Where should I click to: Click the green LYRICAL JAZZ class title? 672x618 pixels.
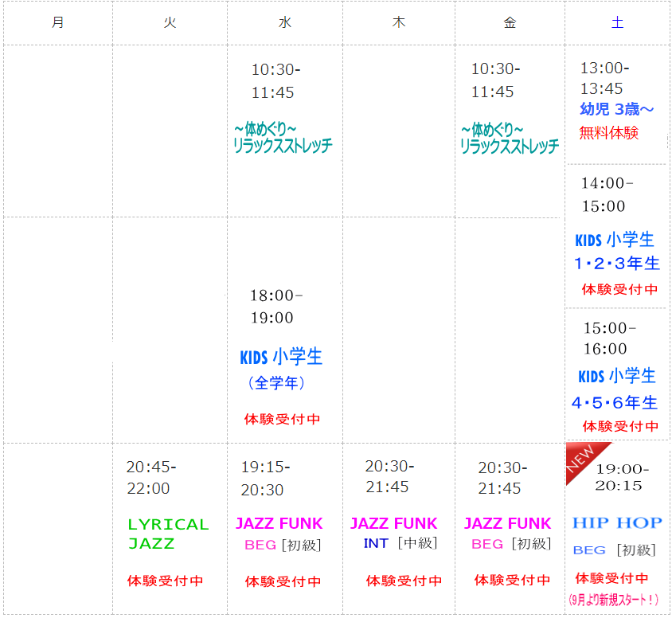click(x=168, y=534)
